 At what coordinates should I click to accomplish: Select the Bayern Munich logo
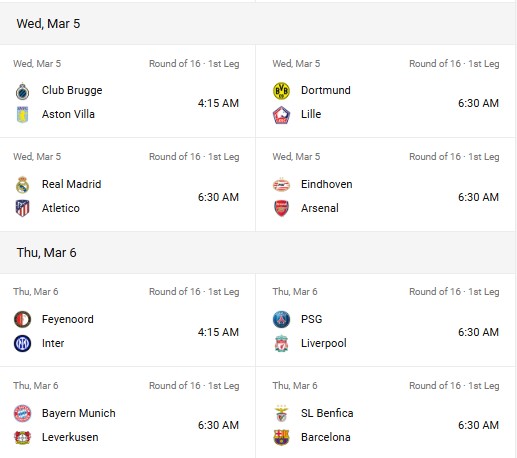(22, 413)
